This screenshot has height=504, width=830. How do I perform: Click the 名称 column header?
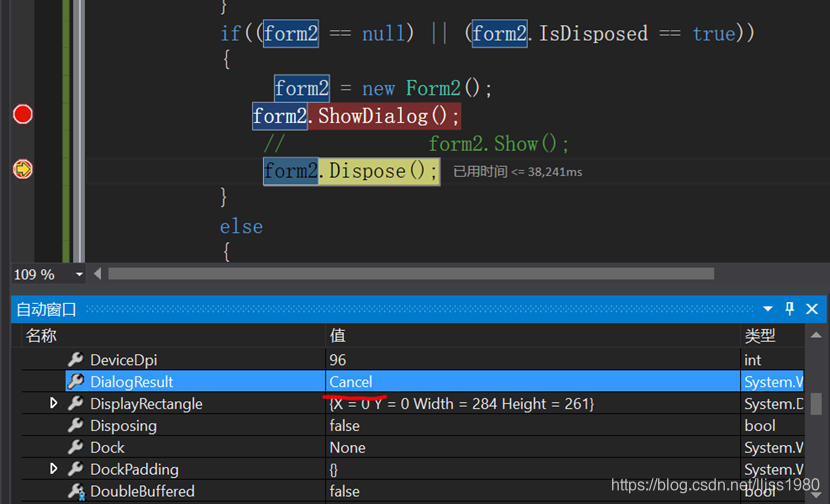click(x=41, y=336)
